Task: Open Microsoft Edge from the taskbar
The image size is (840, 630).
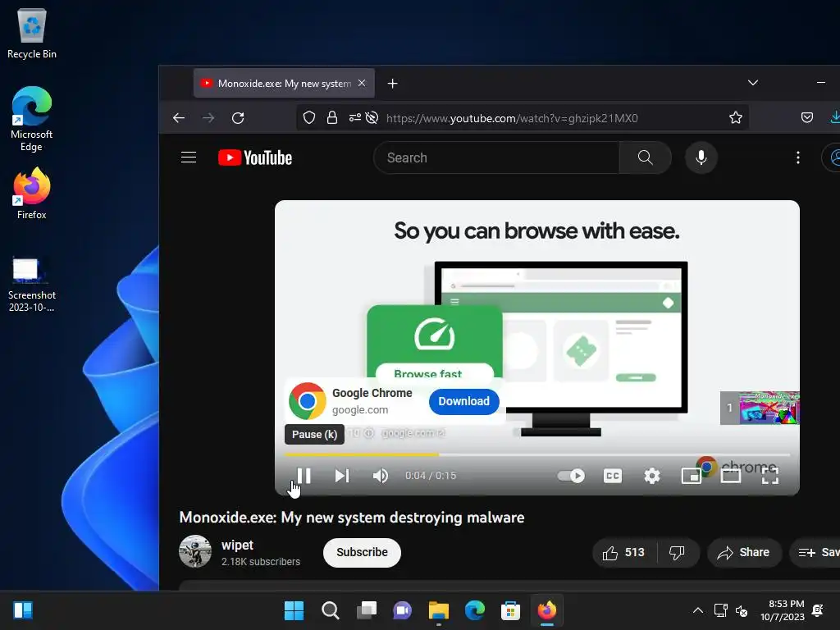Action: point(475,610)
